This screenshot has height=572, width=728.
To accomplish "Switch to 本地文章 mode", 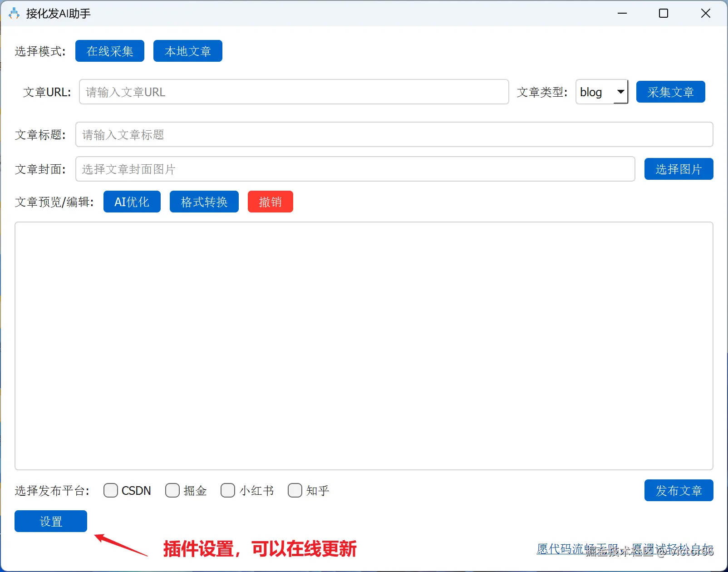I will coord(188,51).
